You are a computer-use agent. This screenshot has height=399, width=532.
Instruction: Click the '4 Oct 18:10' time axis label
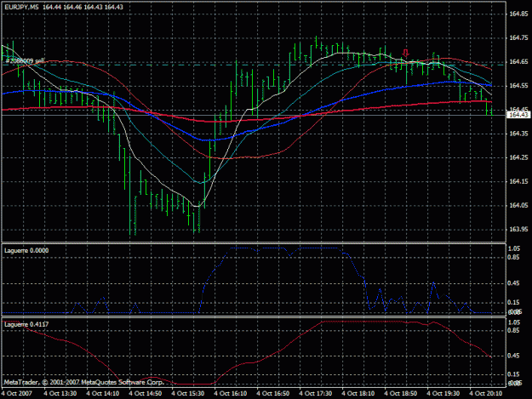(358, 394)
